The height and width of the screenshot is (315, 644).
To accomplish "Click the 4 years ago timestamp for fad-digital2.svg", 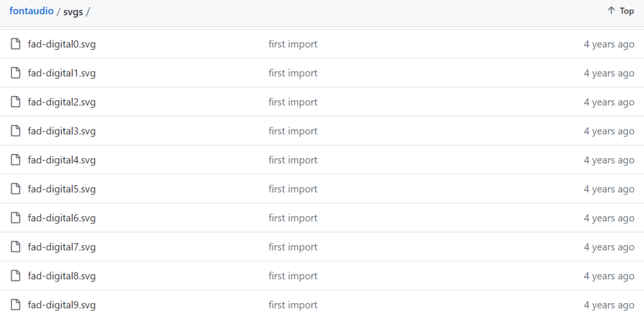I will pos(609,102).
